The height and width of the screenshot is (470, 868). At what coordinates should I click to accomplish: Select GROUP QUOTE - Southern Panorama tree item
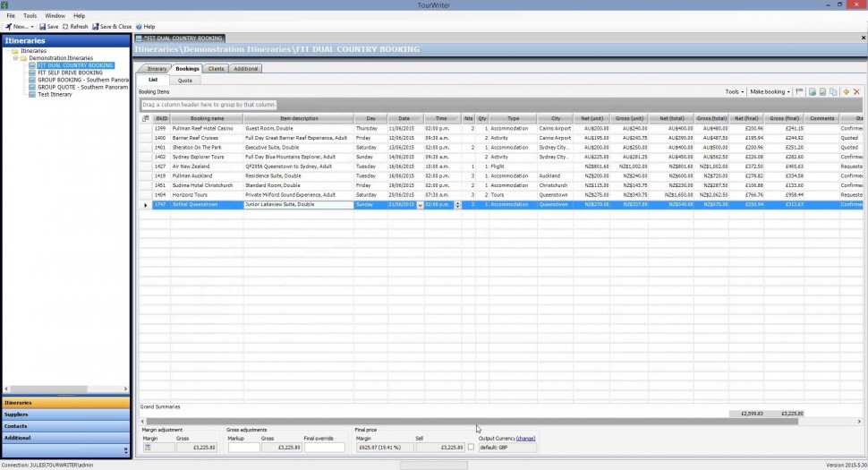pyautogui.click(x=83, y=87)
